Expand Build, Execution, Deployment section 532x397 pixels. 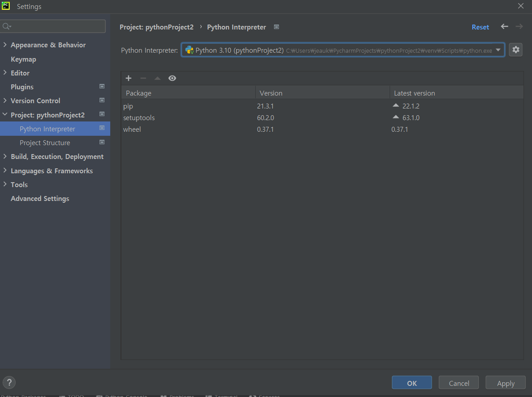point(5,157)
